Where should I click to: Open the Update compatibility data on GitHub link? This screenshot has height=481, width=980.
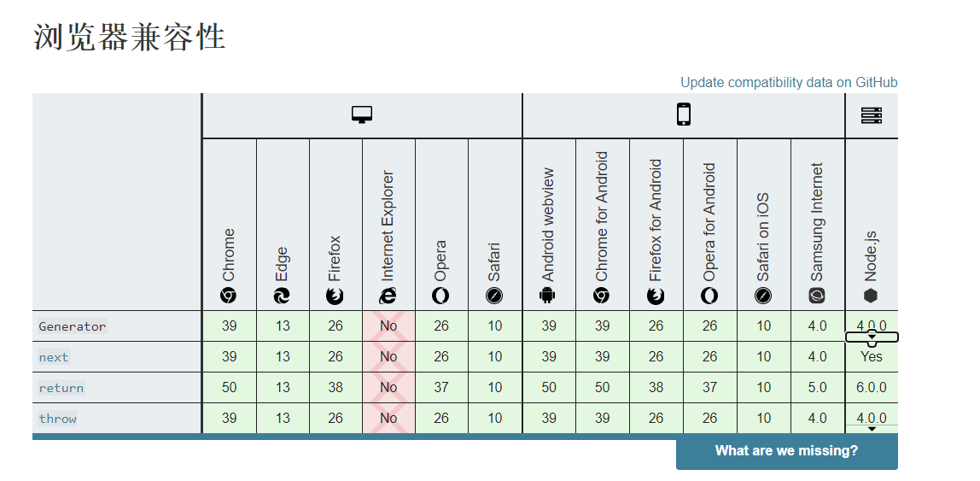point(789,83)
